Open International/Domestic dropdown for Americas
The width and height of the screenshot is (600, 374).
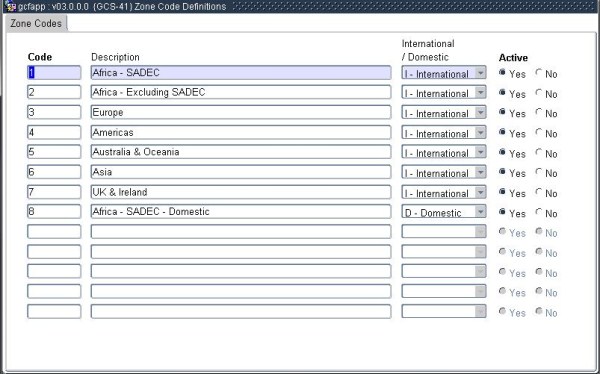pos(444,132)
